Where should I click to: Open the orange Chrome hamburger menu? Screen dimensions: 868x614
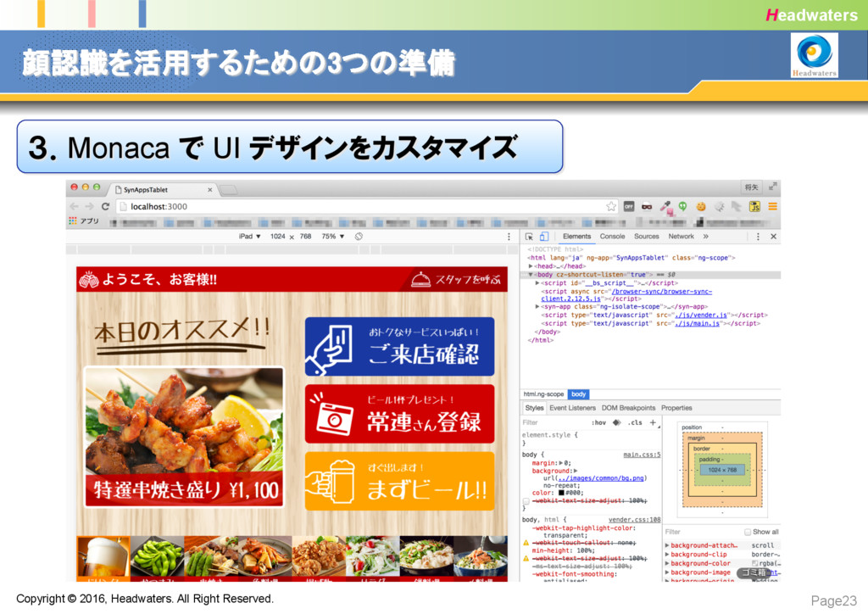click(772, 207)
